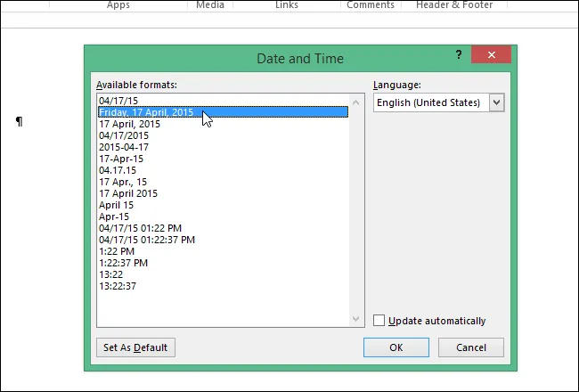Screen dimensions: 579x392
Task: Click the English (United States) language field
Action: pyautogui.click(x=431, y=102)
